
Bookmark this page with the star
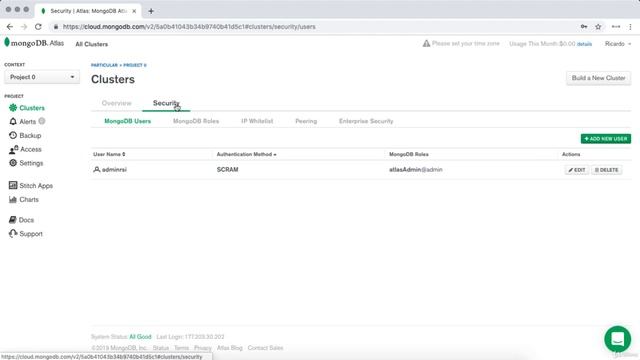[x=598, y=27]
